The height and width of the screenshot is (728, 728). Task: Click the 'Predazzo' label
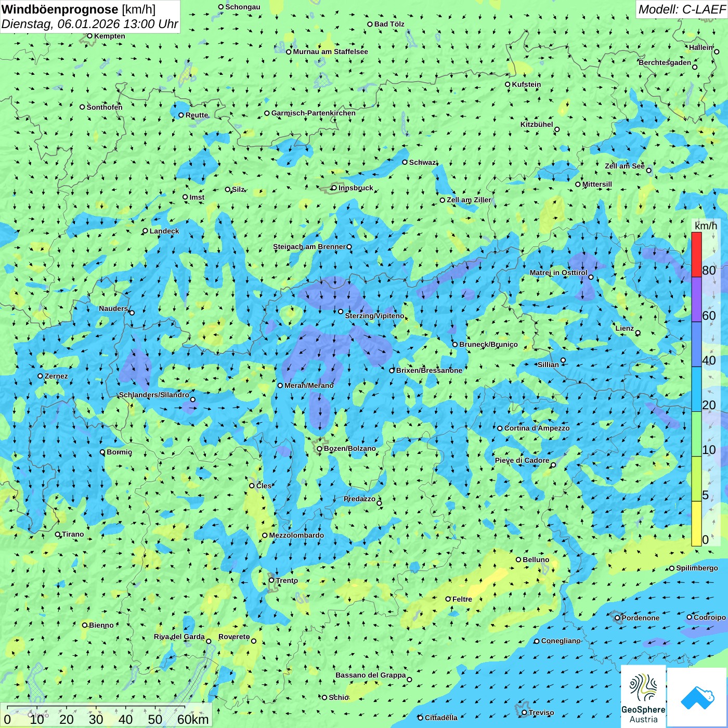360,499
